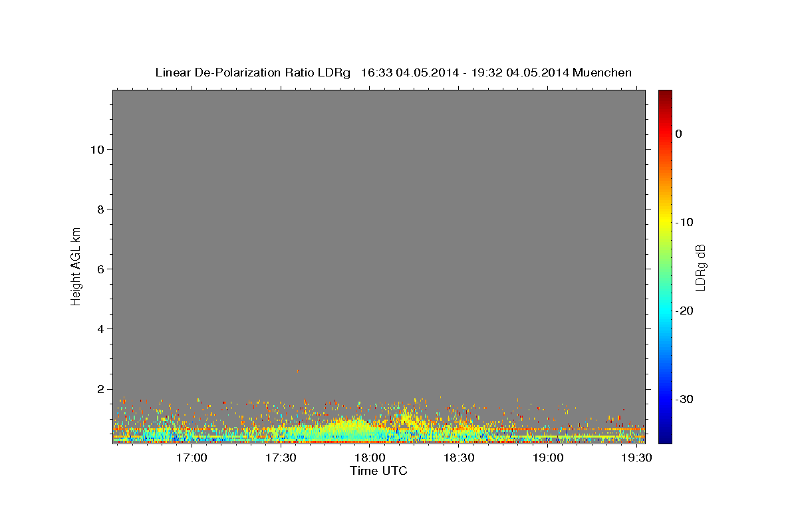Click the 19:00 time tick label
Viewport: 798px width, 532px height.
tap(548, 458)
